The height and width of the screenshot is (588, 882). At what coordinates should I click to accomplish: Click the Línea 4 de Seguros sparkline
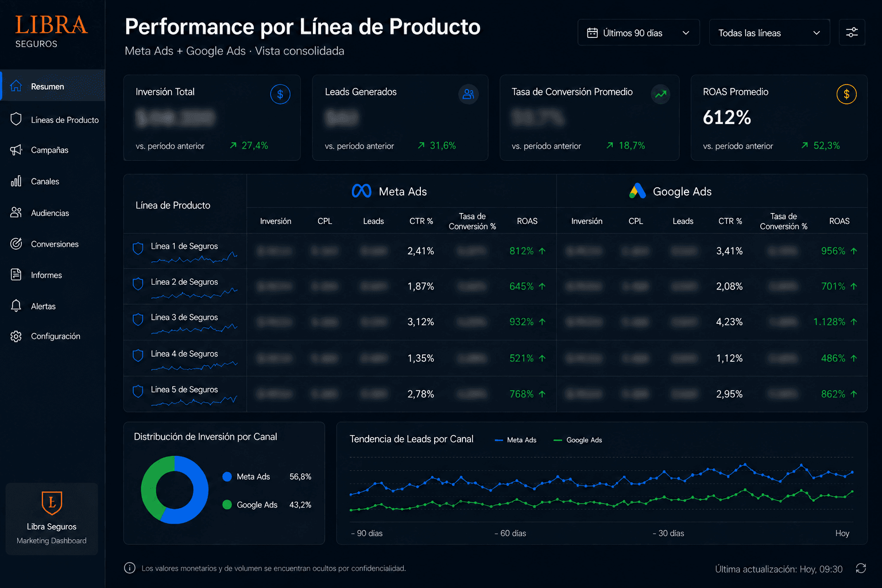(194, 366)
